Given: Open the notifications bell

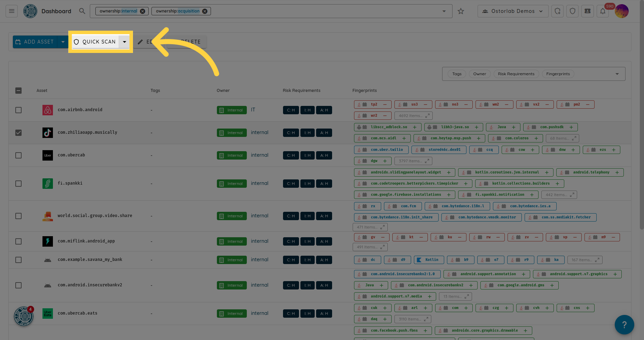Looking at the screenshot, I should pos(603,11).
